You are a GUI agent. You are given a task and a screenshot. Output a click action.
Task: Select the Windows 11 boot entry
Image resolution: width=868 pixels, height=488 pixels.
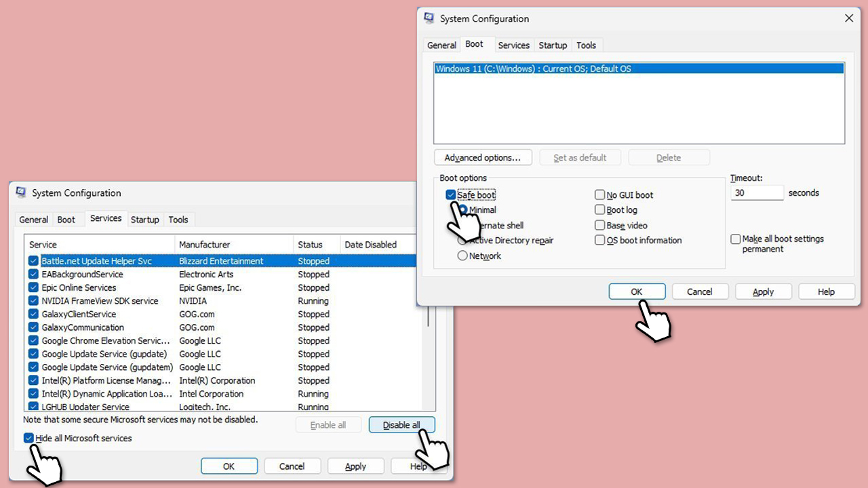(x=639, y=68)
